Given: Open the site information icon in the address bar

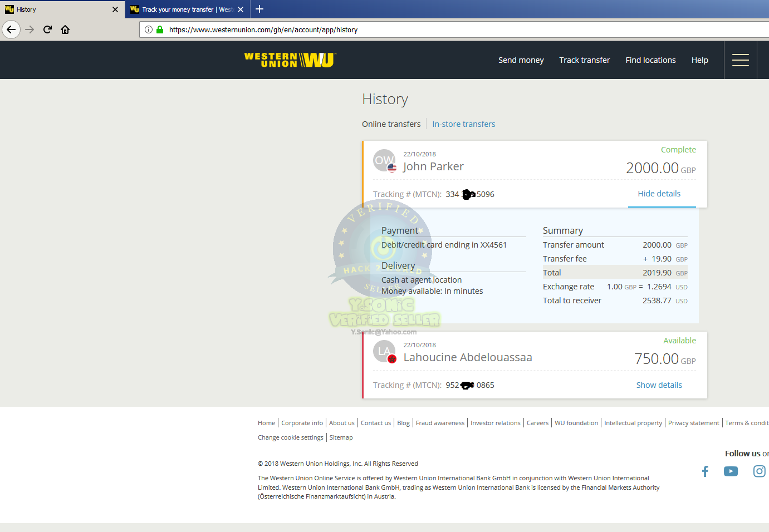Looking at the screenshot, I should tap(149, 29).
